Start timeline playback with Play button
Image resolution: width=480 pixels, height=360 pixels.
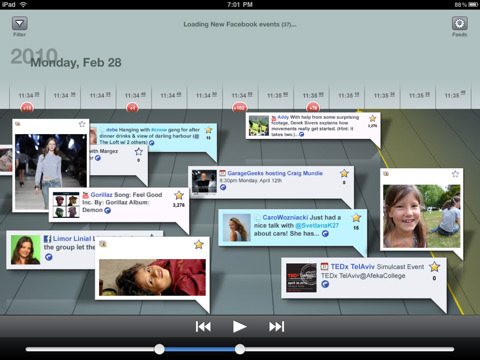point(240,327)
